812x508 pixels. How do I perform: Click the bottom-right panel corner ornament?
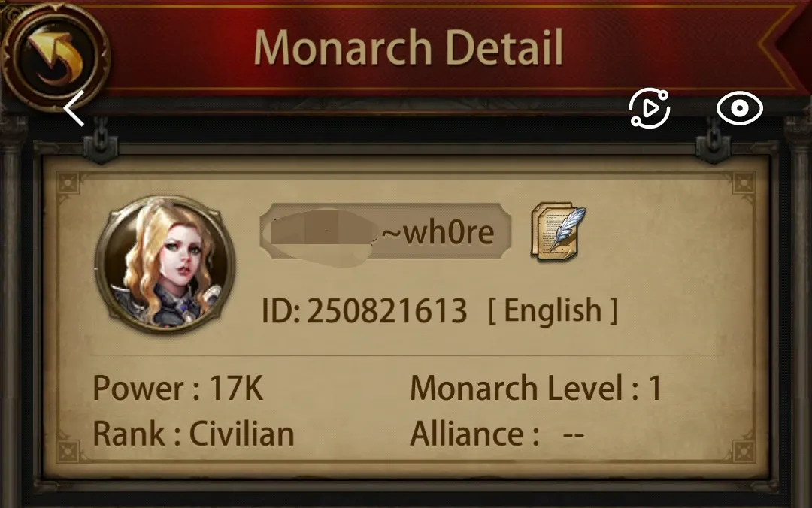click(x=744, y=451)
